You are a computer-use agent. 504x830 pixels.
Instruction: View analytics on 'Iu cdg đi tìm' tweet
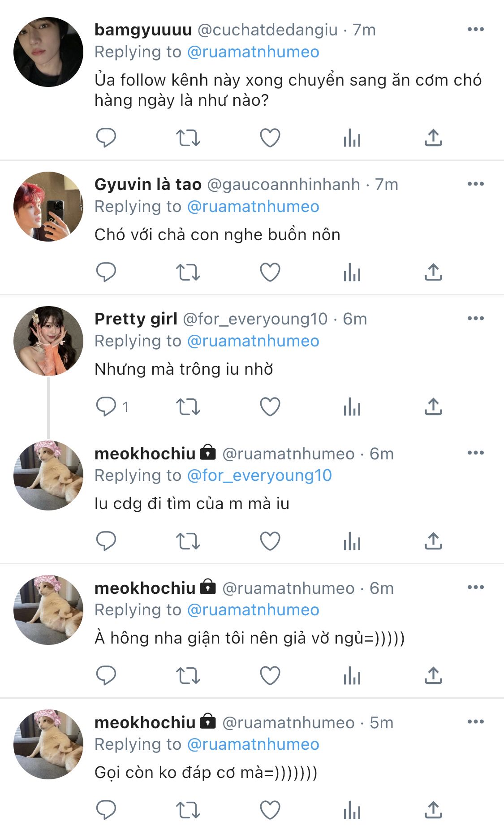click(352, 541)
